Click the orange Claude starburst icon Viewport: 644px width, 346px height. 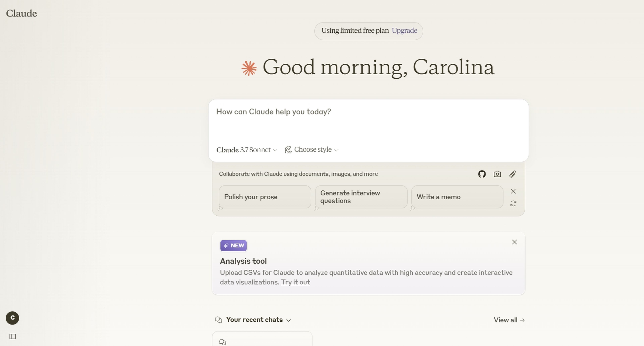[249, 68]
